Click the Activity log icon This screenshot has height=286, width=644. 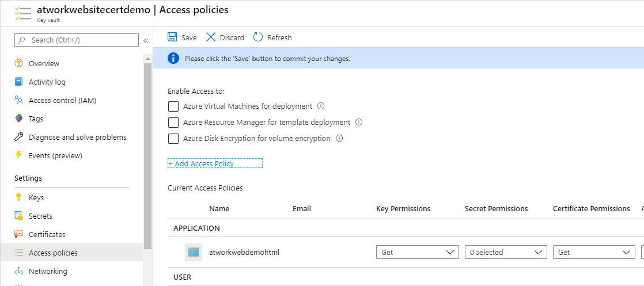(18, 82)
